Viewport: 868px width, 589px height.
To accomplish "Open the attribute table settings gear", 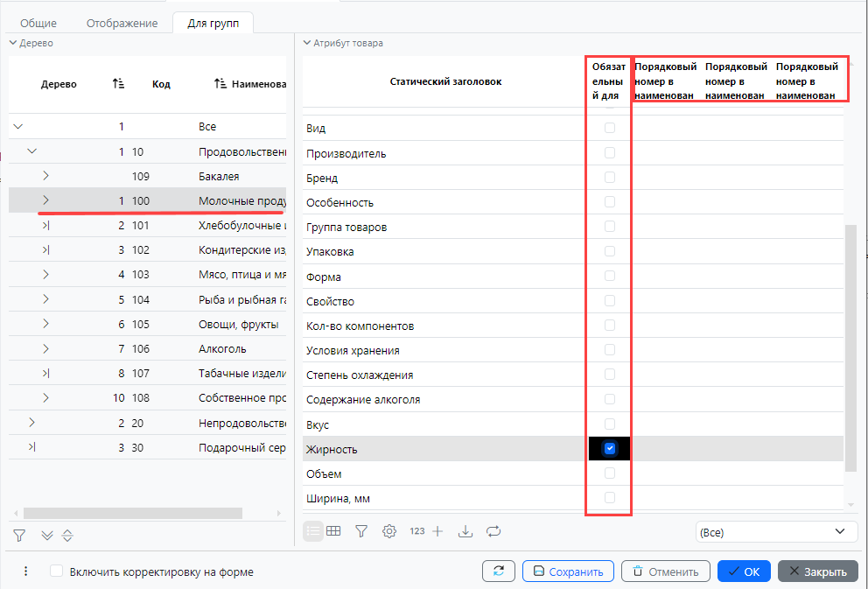I will click(389, 530).
